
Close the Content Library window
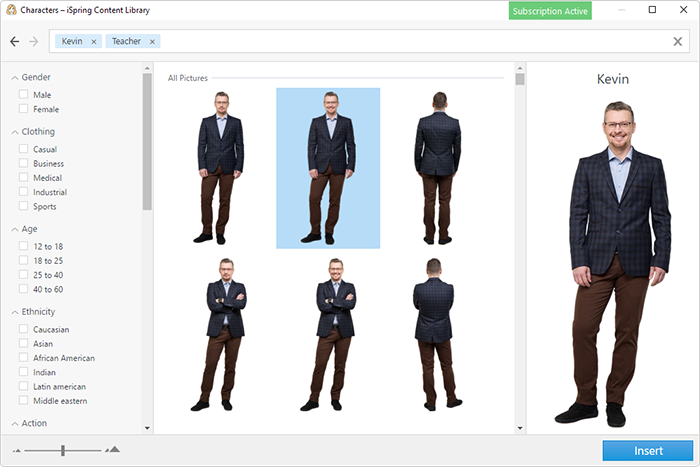point(683,9)
